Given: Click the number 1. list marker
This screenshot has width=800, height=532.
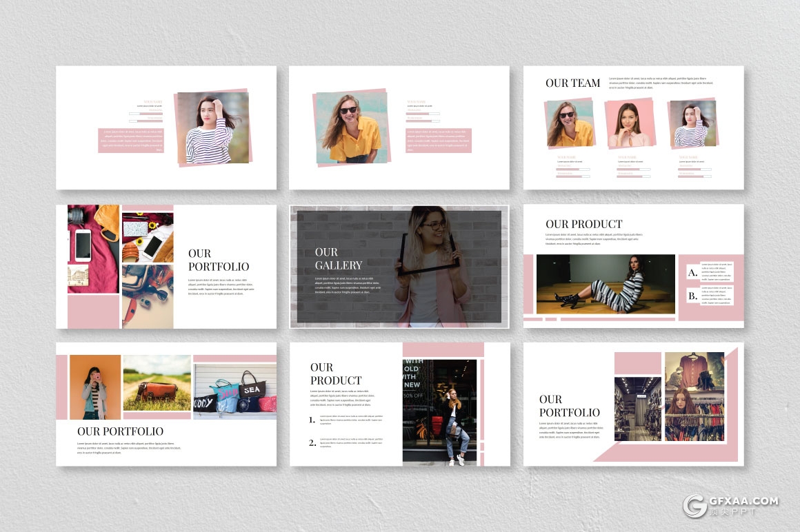Looking at the screenshot, I should tap(312, 420).
